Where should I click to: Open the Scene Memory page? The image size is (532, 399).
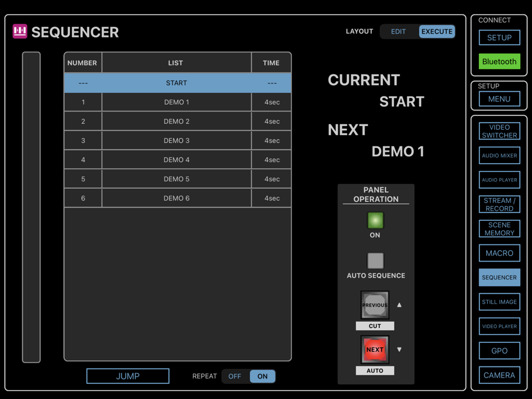(x=499, y=229)
